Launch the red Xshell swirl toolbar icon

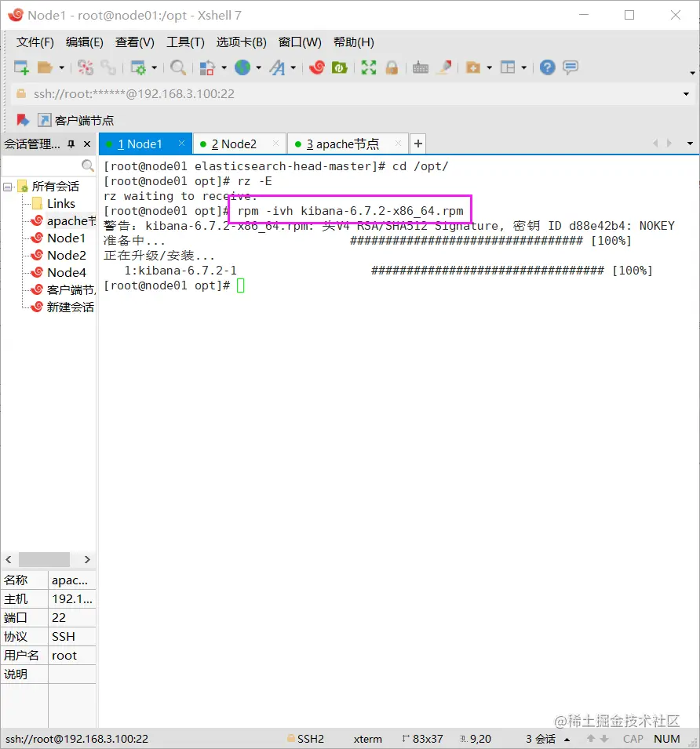317,67
